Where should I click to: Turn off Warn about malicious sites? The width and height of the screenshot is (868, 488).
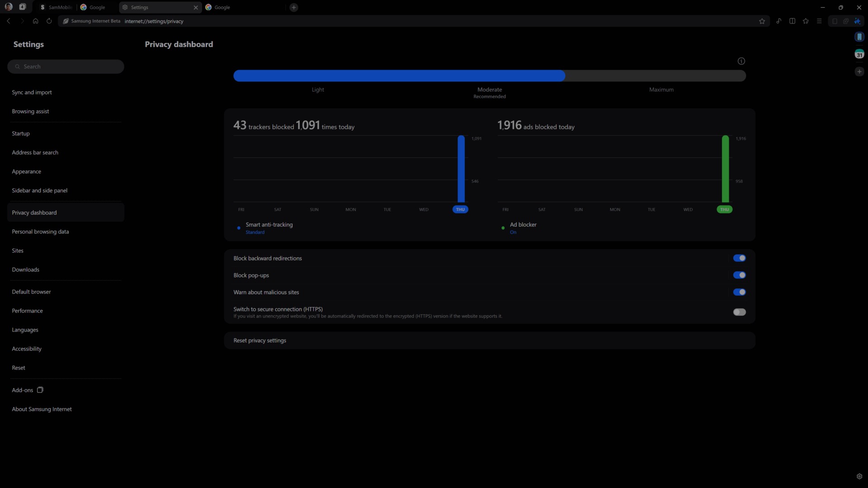tap(740, 292)
